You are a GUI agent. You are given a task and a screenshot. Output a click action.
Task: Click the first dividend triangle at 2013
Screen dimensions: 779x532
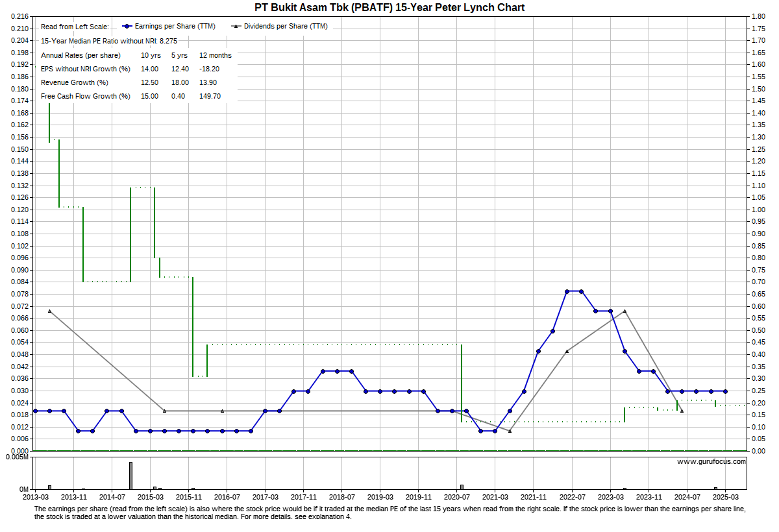[49, 311]
